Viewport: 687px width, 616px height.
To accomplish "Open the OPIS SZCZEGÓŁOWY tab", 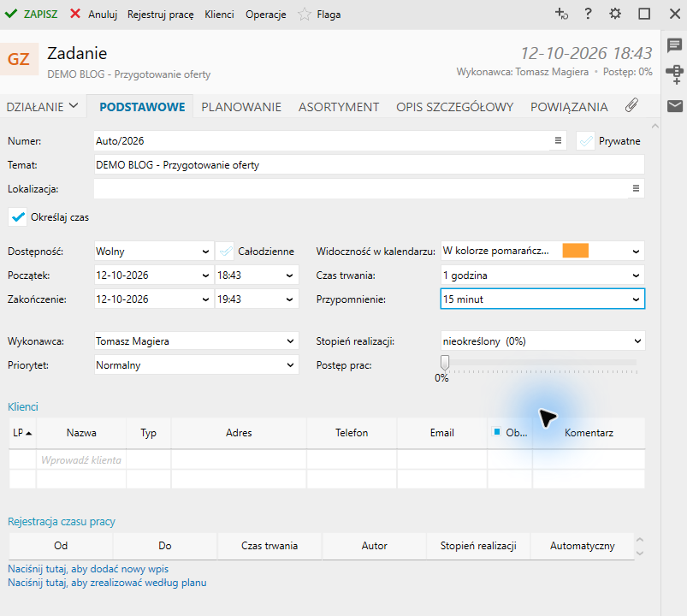I will [x=455, y=107].
